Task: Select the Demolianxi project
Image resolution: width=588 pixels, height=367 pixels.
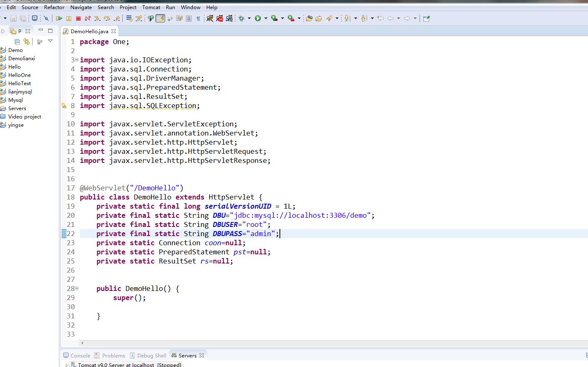Action: [22, 58]
